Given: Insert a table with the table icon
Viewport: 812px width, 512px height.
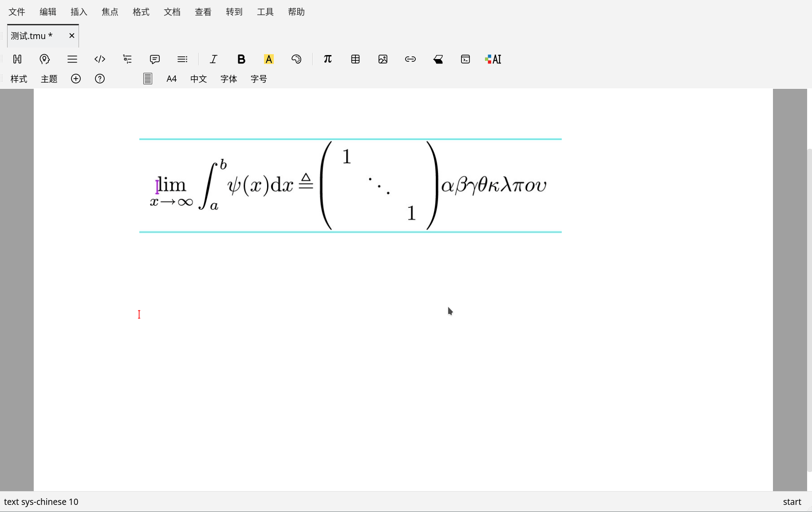Looking at the screenshot, I should point(355,59).
